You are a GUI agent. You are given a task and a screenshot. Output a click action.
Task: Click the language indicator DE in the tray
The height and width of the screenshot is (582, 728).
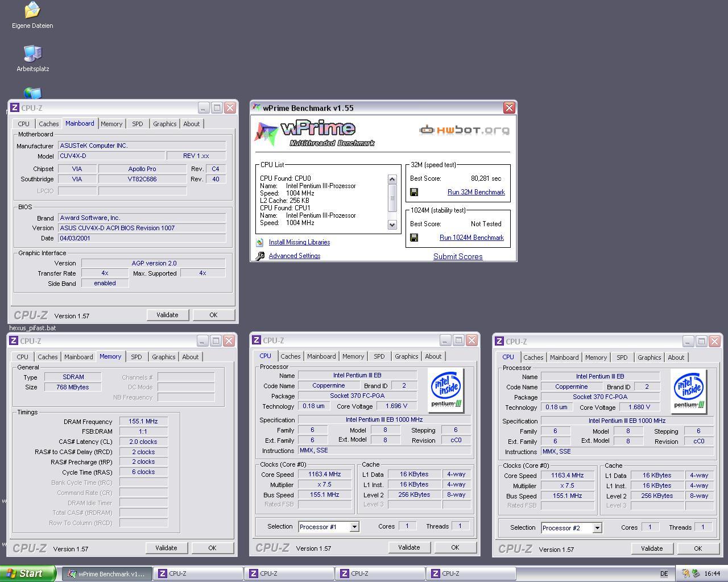(x=664, y=573)
